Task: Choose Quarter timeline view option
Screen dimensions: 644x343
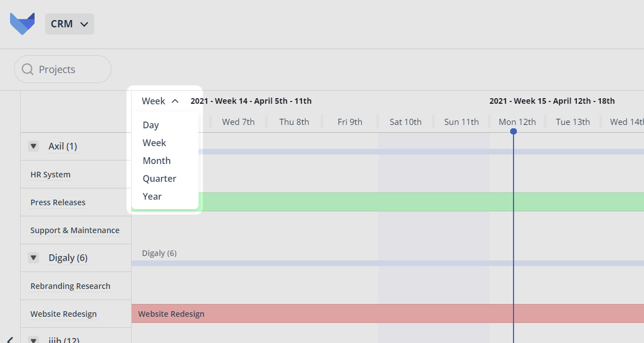Action: tap(159, 178)
